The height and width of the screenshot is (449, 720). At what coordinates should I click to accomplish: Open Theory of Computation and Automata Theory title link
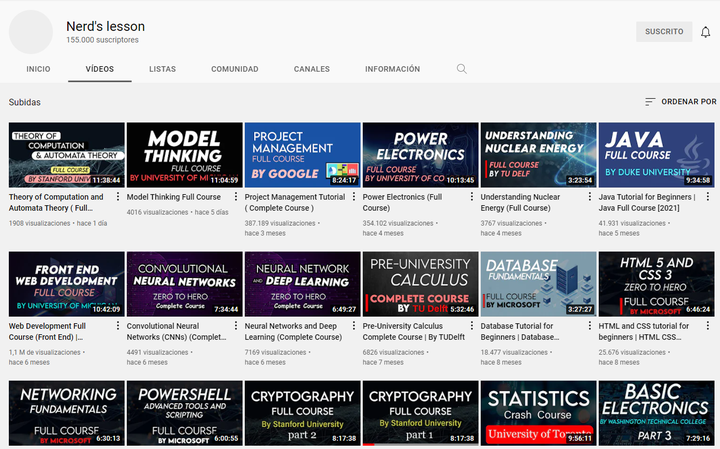coord(56,202)
